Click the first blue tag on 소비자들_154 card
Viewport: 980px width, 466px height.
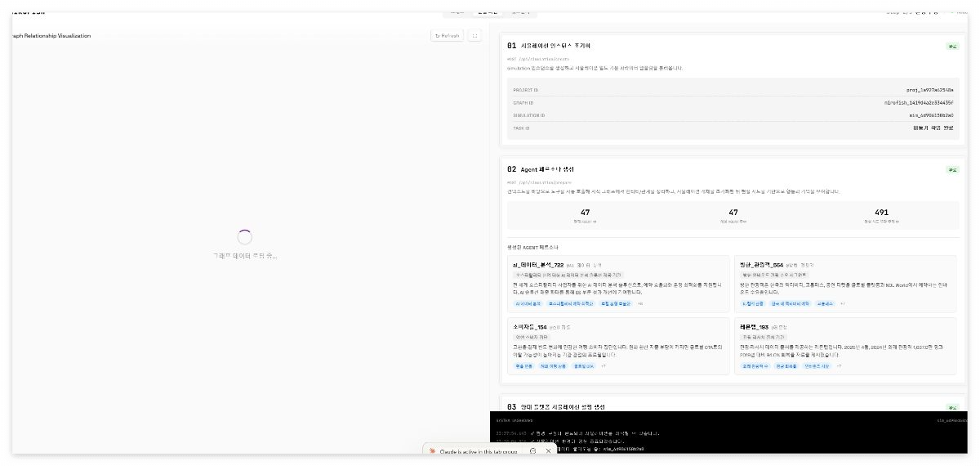tap(523, 366)
